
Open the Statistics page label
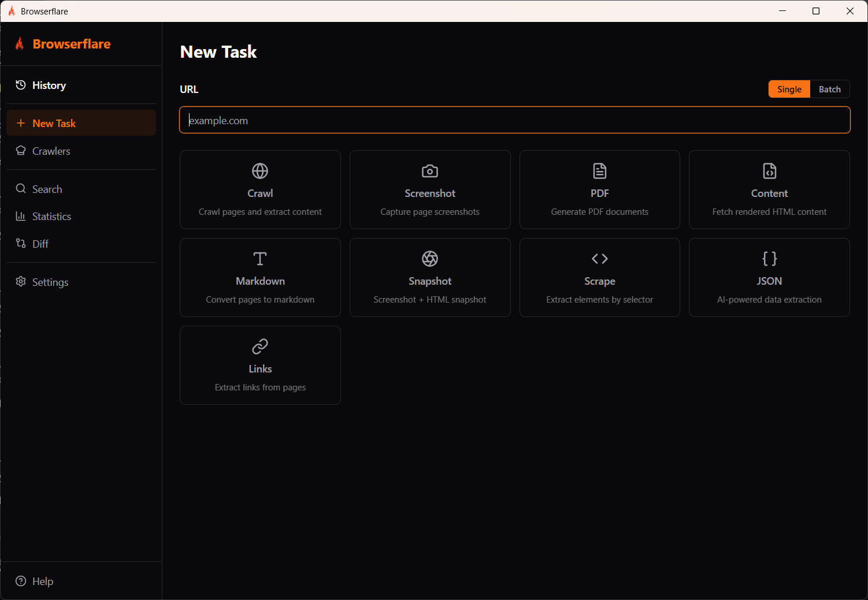click(52, 217)
